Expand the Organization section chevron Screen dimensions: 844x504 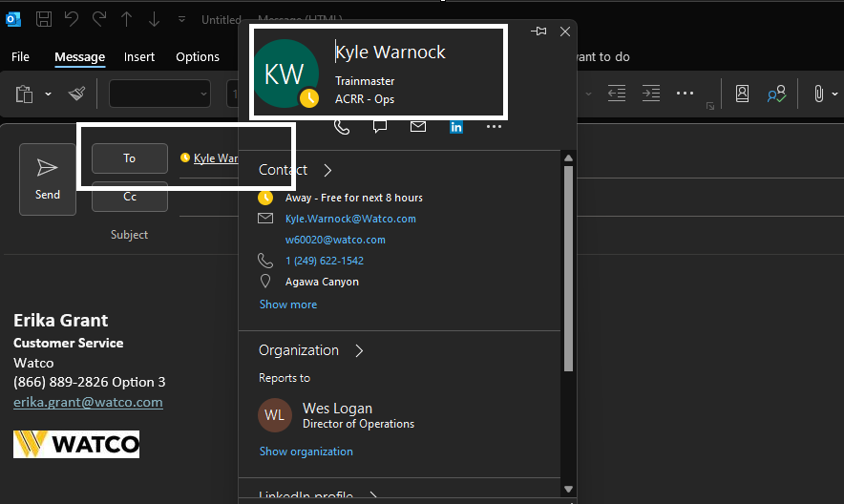pos(360,350)
